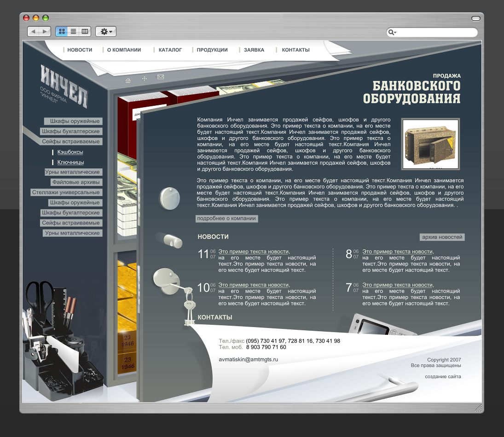Click the envelope mail icon
This screenshot has width=504, height=437.
(x=161, y=77)
